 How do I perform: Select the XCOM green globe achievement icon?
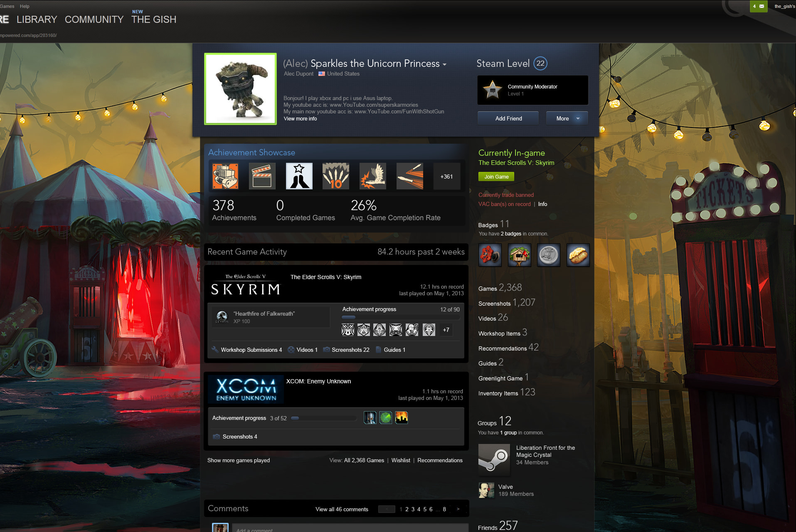click(x=386, y=418)
